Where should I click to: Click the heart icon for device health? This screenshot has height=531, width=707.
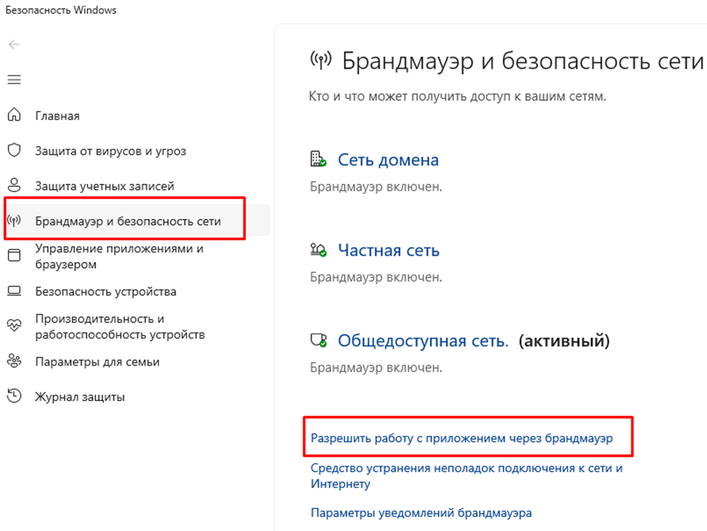[x=14, y=325]
